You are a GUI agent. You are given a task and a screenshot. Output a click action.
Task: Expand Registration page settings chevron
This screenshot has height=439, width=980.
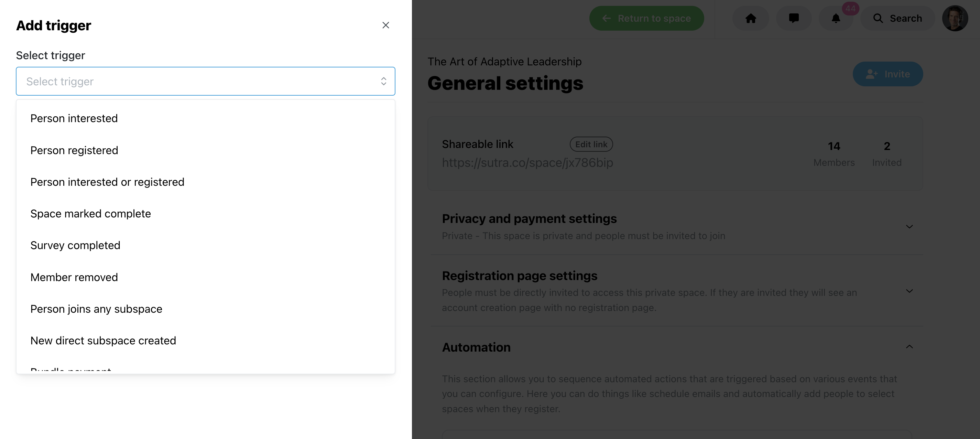point(909,291)
